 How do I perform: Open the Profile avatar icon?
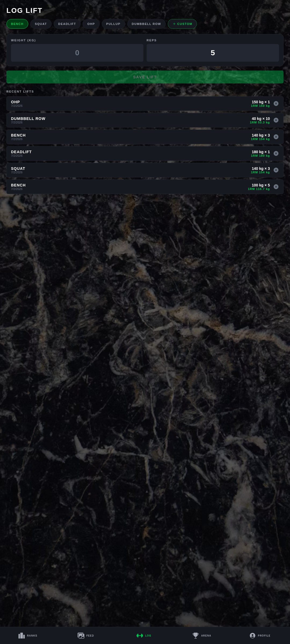coord(252,635)
